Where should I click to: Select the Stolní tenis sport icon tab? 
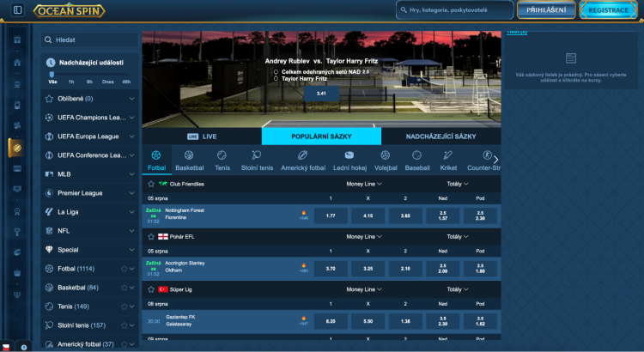point(257,161)
